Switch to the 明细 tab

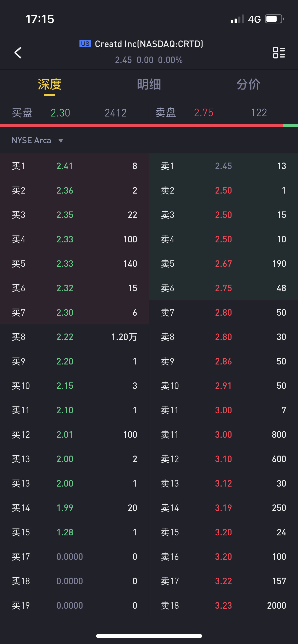pyautogui.click(x=149, y=84)
